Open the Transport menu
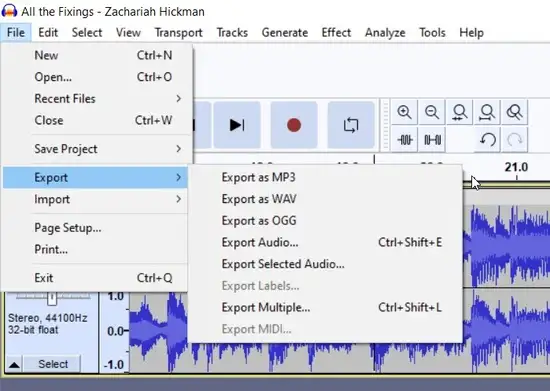The image size is (550, 391). [x=179, y=33]
